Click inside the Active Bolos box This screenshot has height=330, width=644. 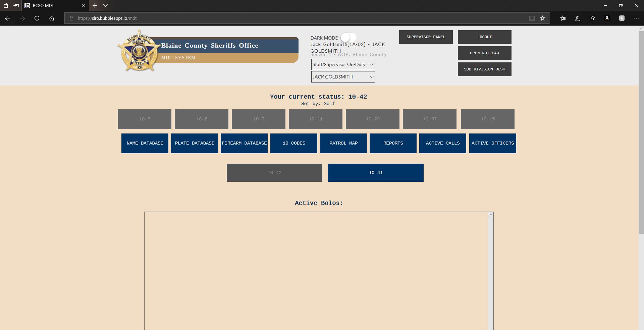tap(316, 271)
